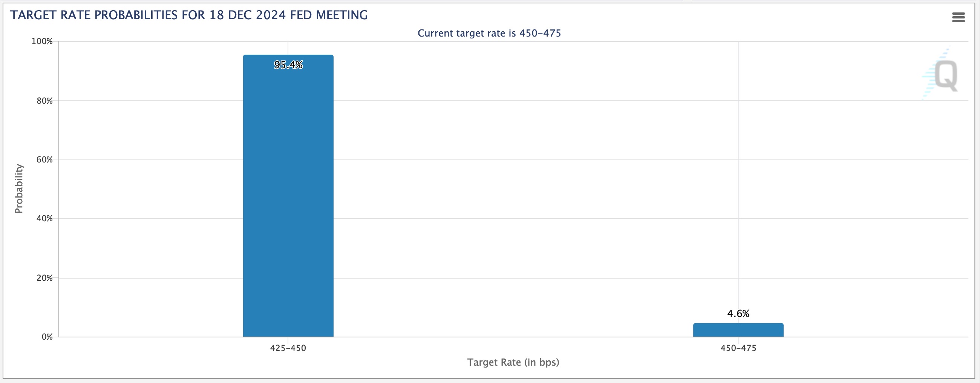Click the chart title for 18 Dec 2024
Viewport: 980px width, 383px height.
[x=189, y=15]
